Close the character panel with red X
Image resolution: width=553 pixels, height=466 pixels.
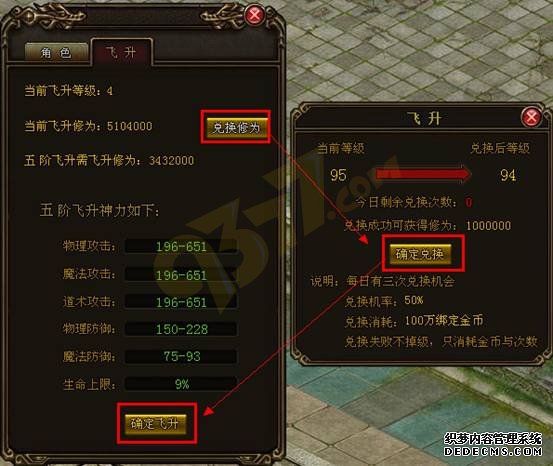pyautogui.click(x=255, y=15)
